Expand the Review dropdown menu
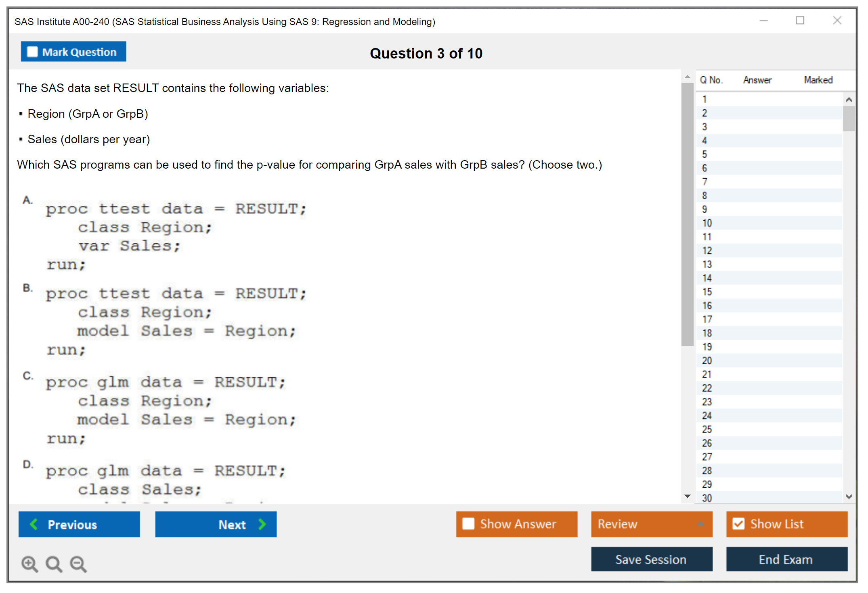 (x=700, y=524)
